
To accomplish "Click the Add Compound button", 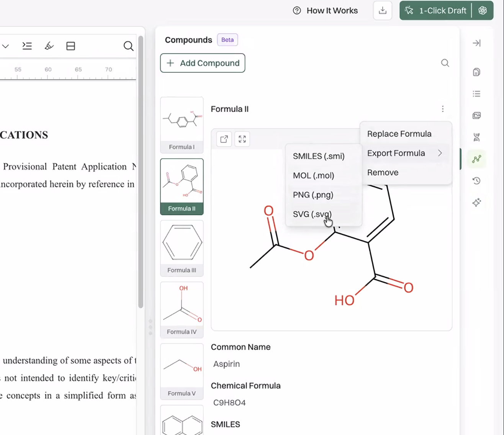I will click(203, 63).
